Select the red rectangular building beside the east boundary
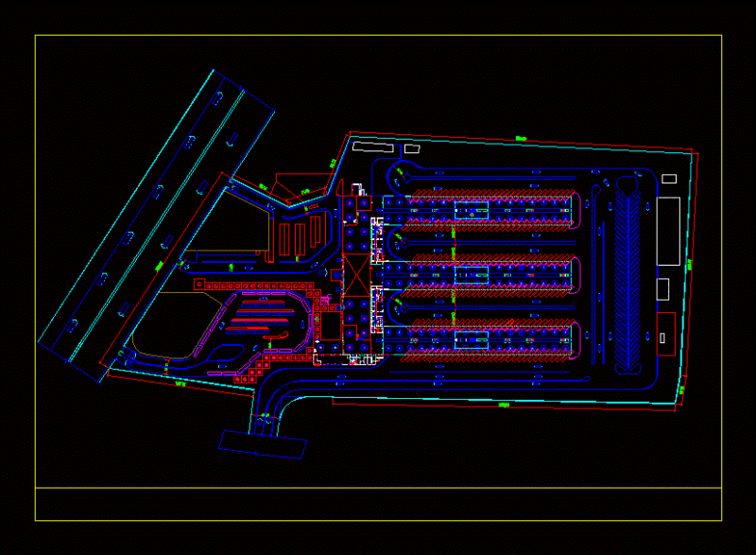 [666, 334]
